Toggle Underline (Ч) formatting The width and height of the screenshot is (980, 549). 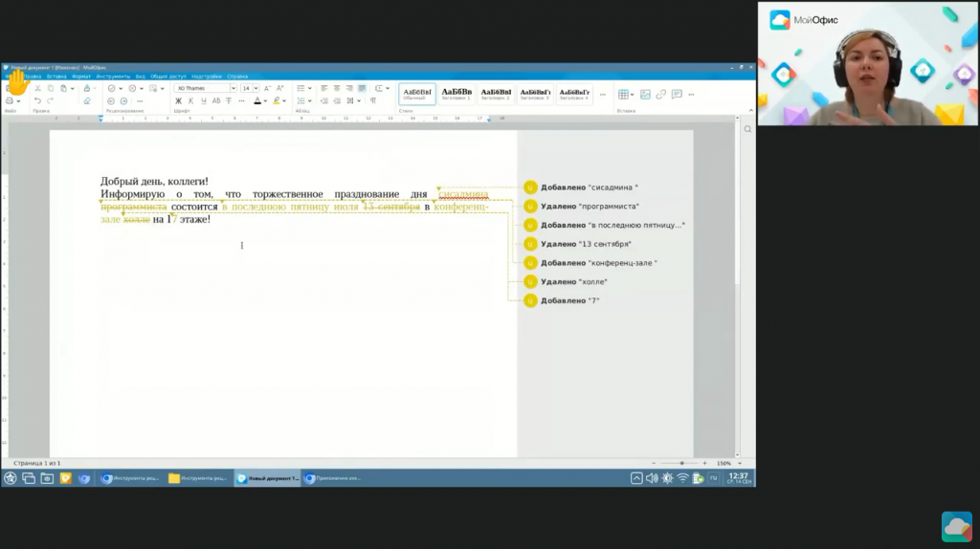[x=203, y=100]
